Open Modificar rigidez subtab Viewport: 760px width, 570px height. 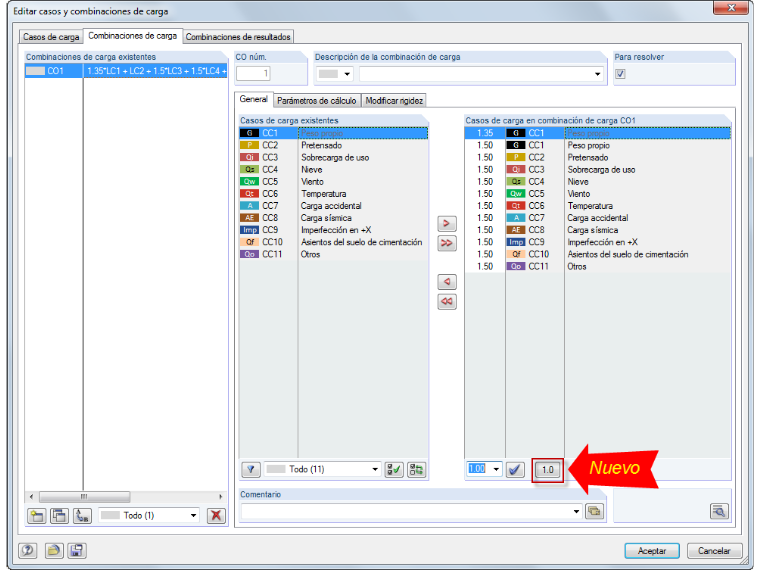394,101
